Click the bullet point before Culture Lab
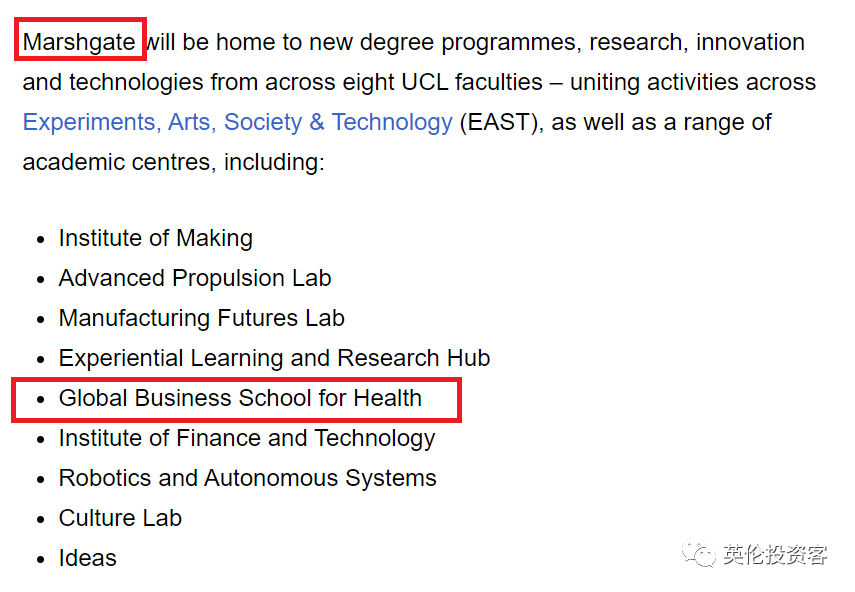 pos(40,519)
